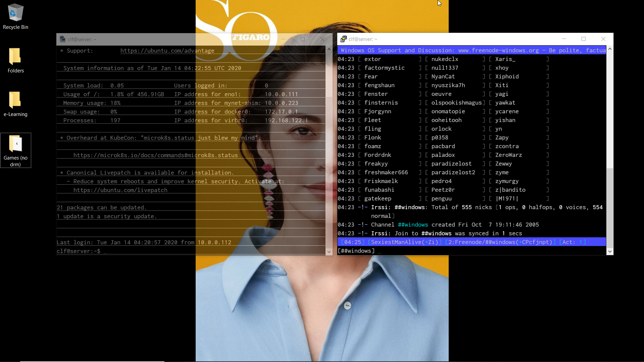This screenshot has width=644, height=362.
Task: Click the irssi topic bar text
Action: click(472, 50)
